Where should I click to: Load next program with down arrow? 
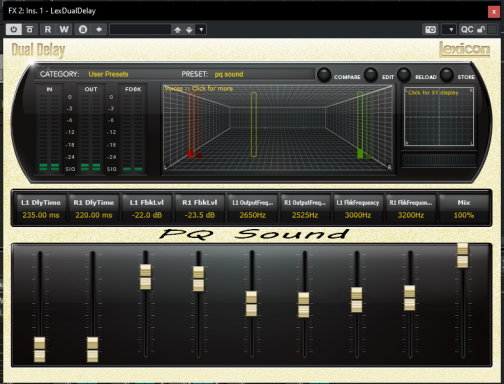coord(189,30)
